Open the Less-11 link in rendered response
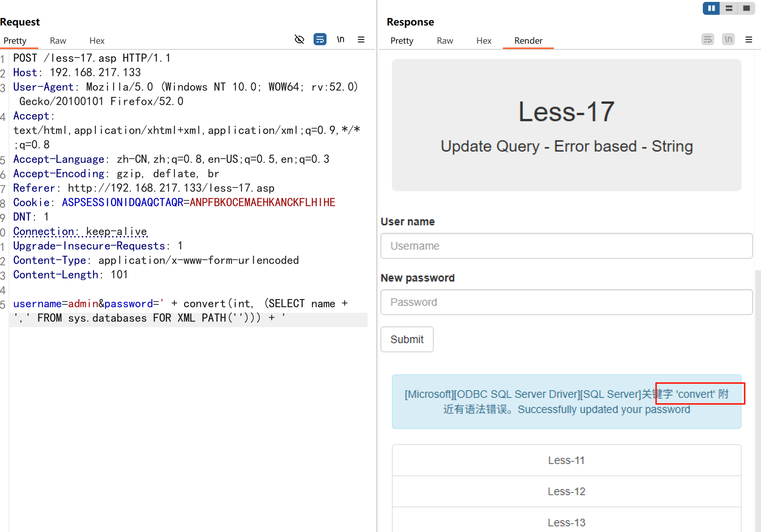Image resolution: width=761 pixels, height=532 pixels. (566, 460)
